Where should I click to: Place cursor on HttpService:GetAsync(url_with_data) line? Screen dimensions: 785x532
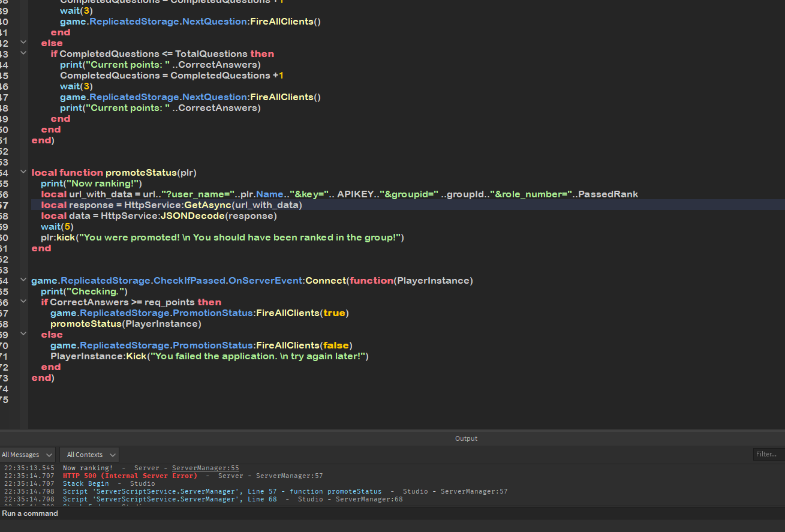172,205
